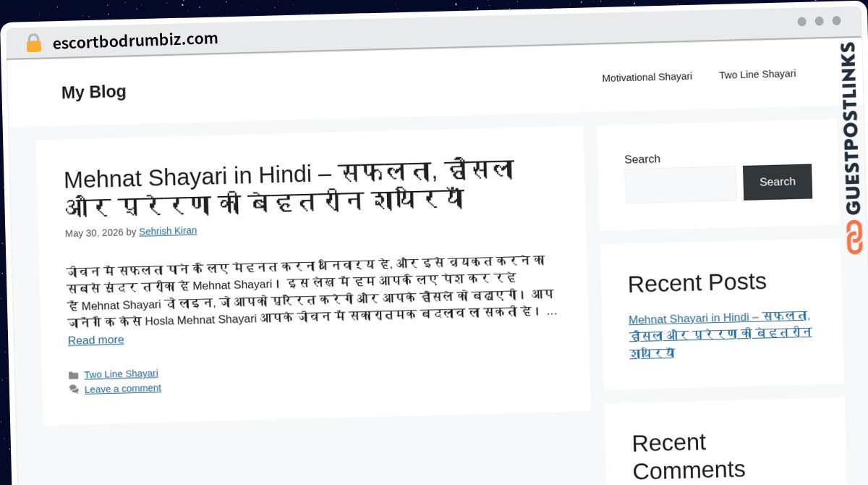
Task: Click the middle gray window dot
Action: [819, 22]
